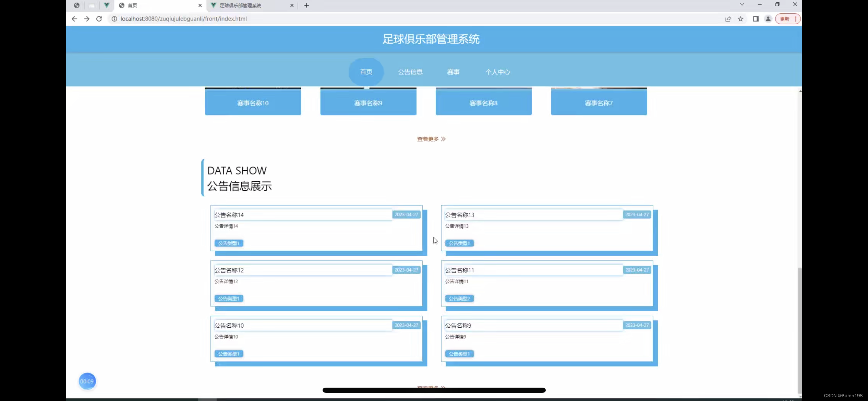Switch to the 足球俱乐部管理系统 browser tab
The image size is (868, 401).
pyautogui.click(x=252, y=5)
